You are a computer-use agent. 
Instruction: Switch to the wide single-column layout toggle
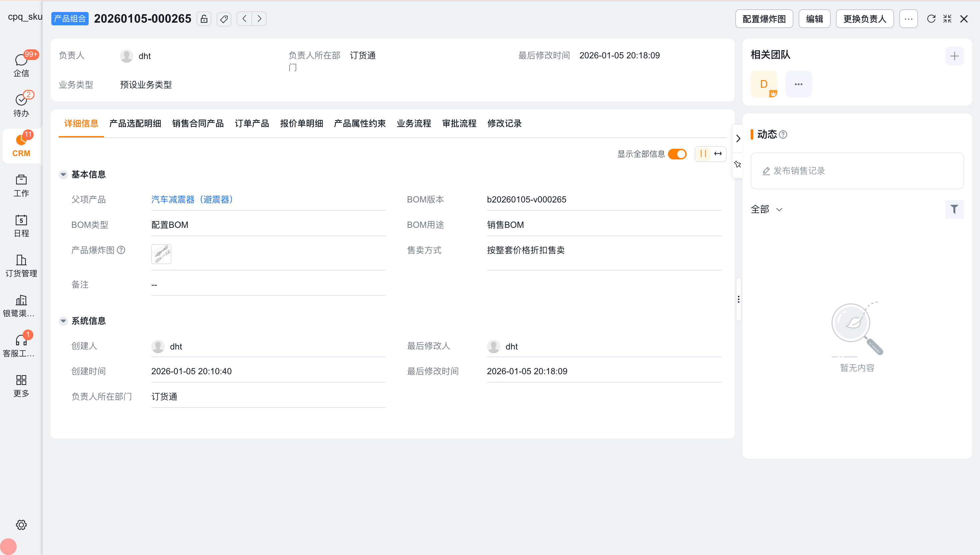tap(718, 154)
